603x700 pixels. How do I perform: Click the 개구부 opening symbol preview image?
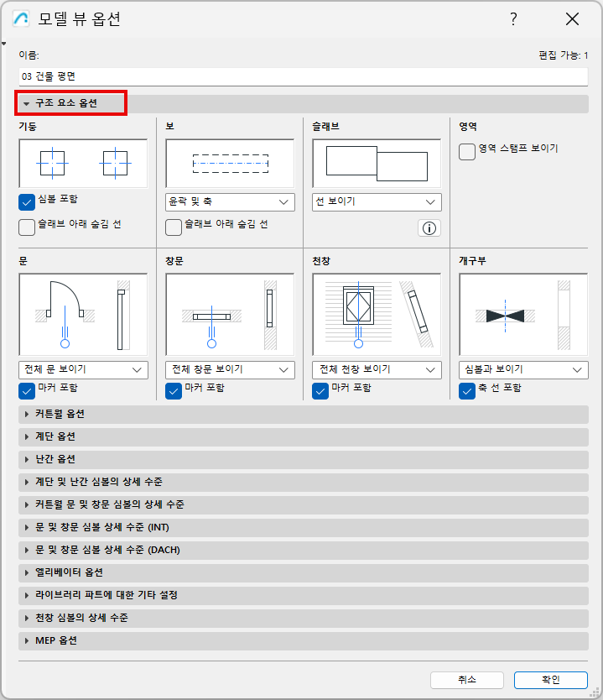click(523, 315)
